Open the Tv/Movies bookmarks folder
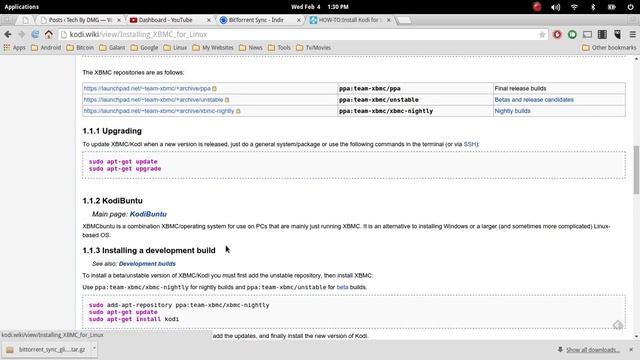Viewport: 640px width, 360px height. tap(313, 48)
